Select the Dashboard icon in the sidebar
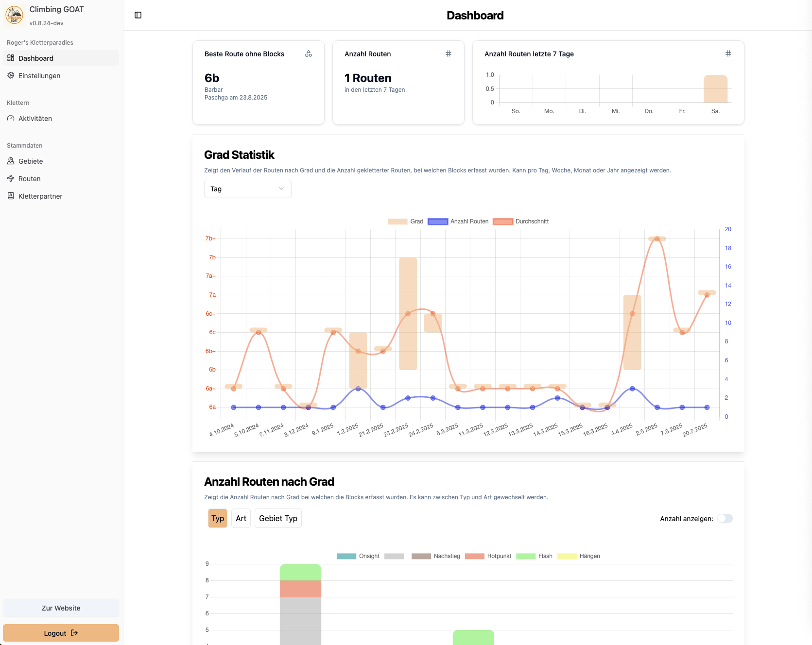 tap(11, 58)
